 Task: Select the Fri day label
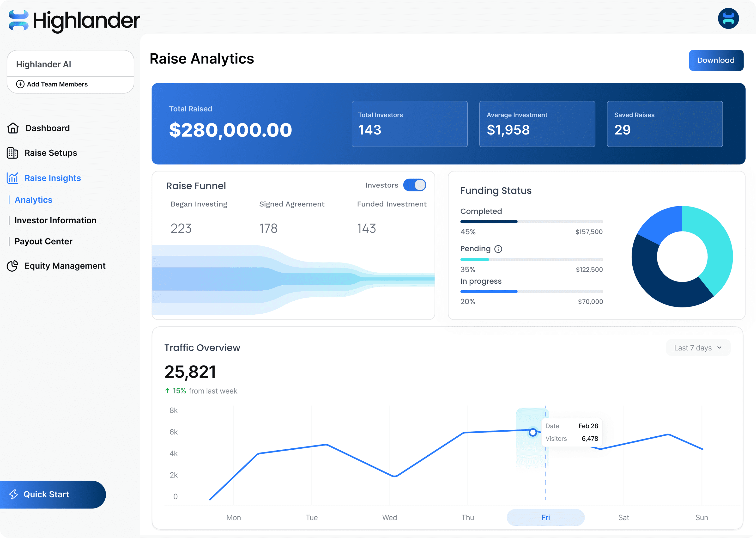(545, 517)
